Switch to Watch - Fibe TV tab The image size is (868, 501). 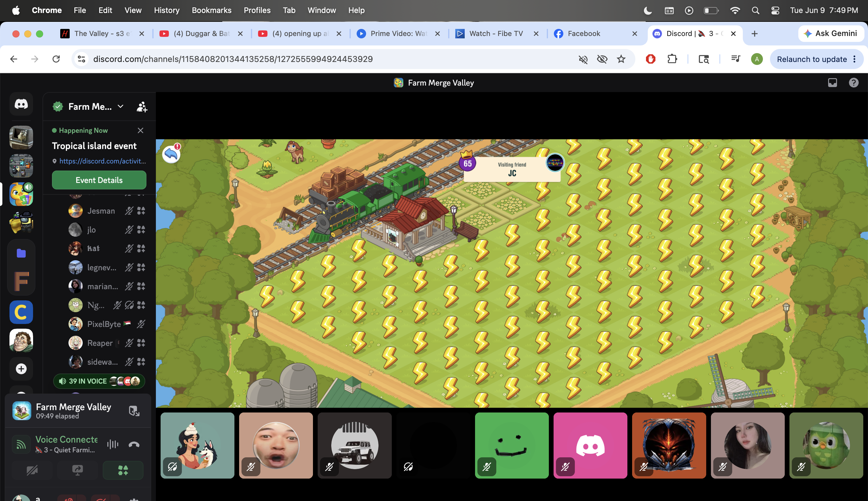(497, 33)
